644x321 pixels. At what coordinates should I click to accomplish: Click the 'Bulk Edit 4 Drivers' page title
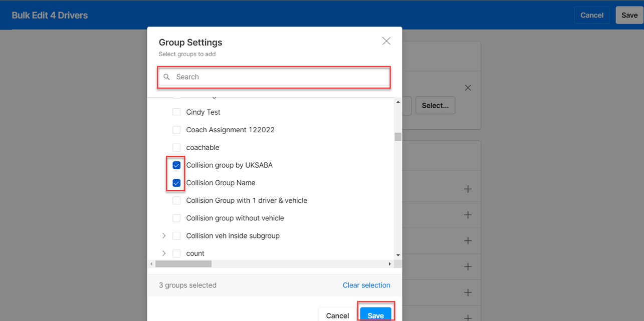click(x=50, y=15)
